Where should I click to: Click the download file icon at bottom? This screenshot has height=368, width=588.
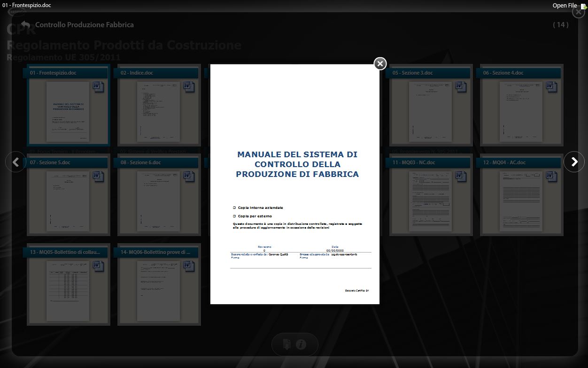[x=286, y=345]
